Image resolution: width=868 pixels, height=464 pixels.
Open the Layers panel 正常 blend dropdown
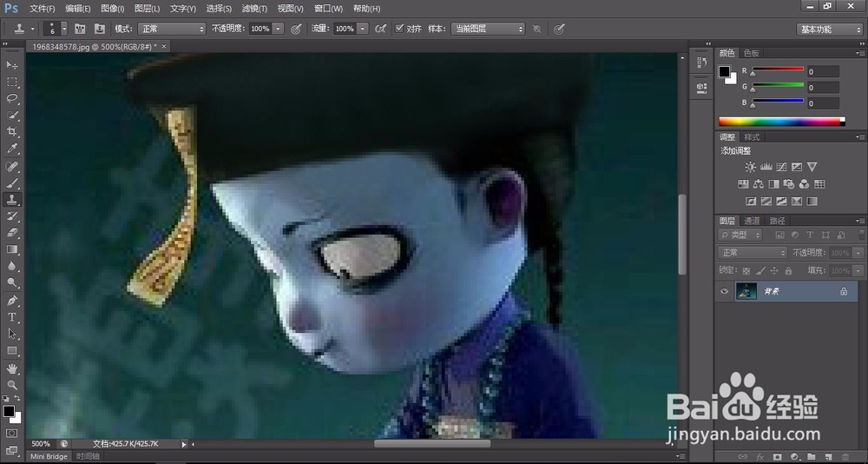click(x=753, y=253)
